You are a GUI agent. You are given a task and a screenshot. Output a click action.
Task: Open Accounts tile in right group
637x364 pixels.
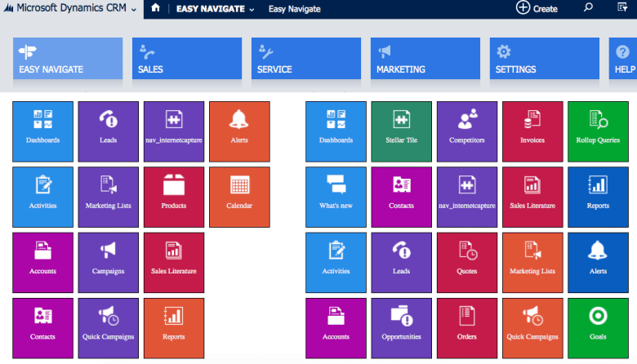[336, 328]
